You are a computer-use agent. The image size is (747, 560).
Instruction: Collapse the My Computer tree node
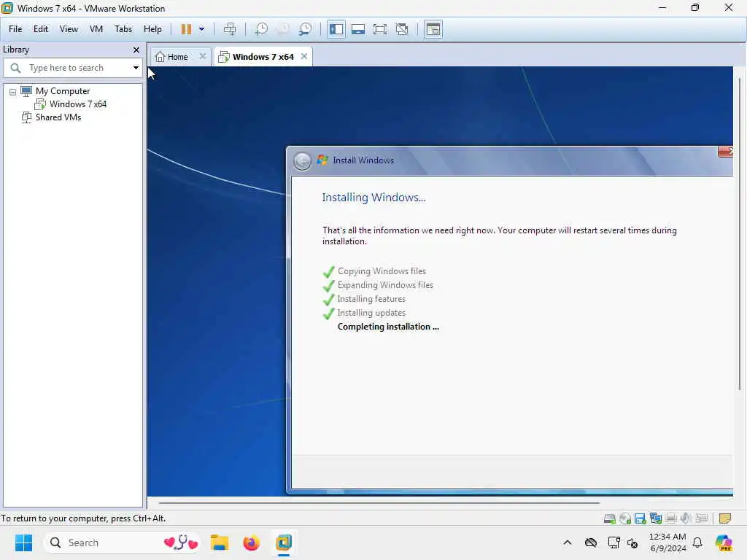[13, 92]
